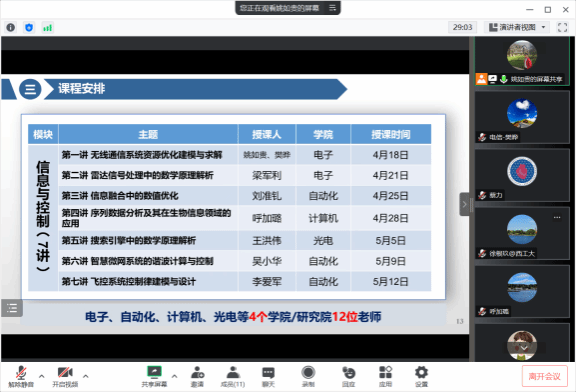Click the leave meeting button

click(x=544, y=376)
